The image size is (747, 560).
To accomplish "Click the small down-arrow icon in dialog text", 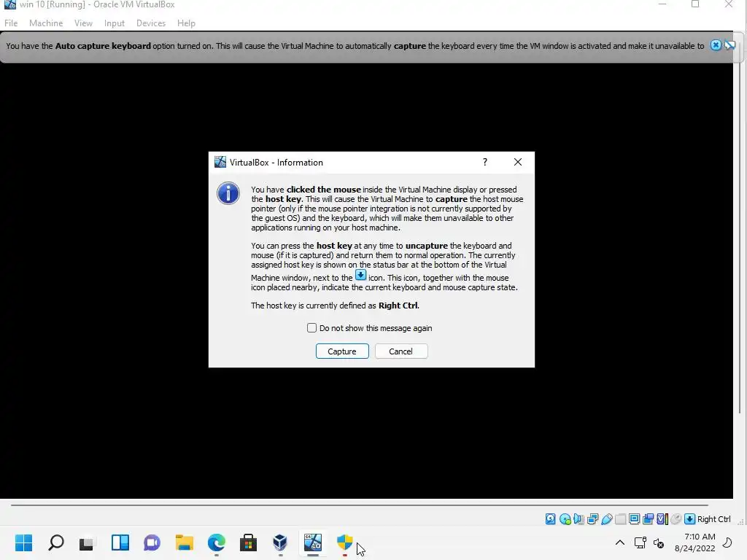I will 360,275.
